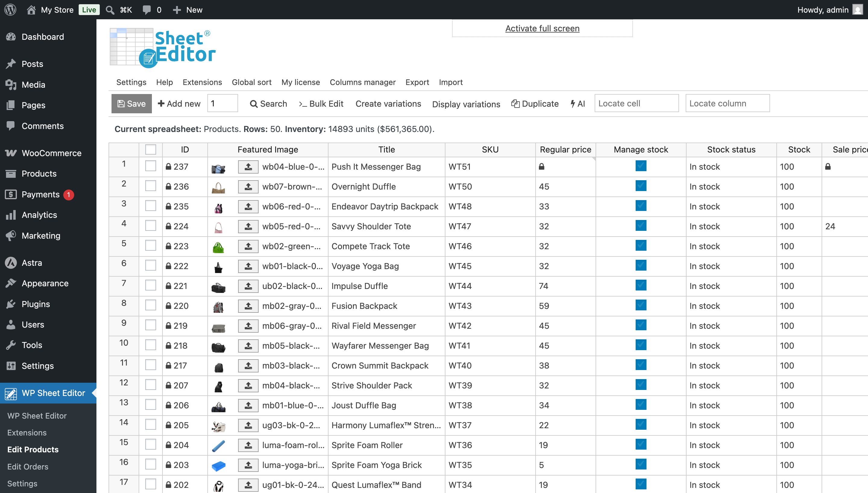Click the Voyage Yoga Bag product thumbnail

click(218, 268)
